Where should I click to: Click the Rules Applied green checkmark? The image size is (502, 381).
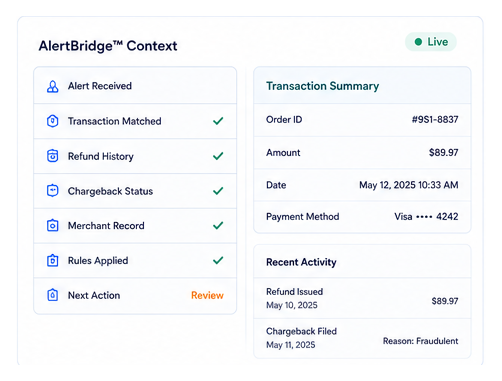[218, 260]
